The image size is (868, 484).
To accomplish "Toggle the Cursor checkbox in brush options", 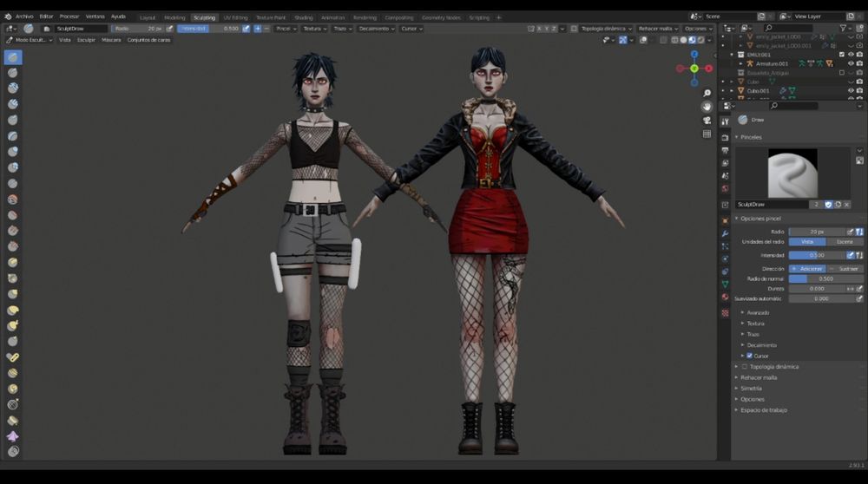I will pyautogui.click(x=749, y=356).
